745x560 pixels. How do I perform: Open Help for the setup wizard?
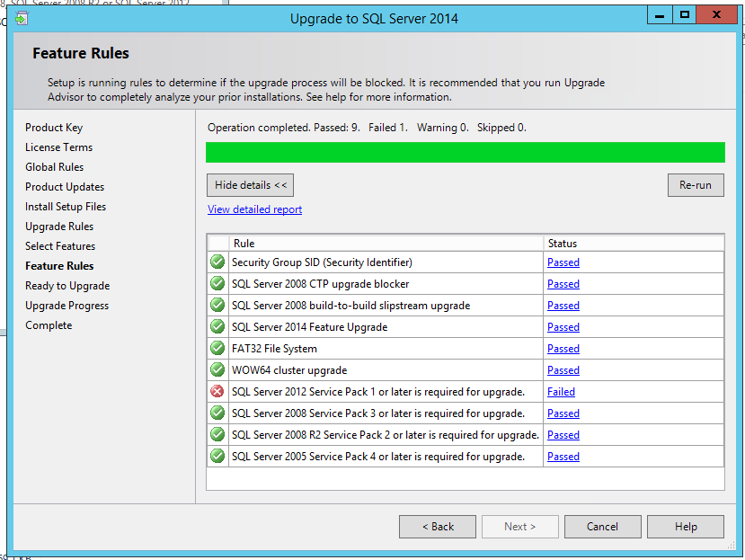[x=686, y=527]
